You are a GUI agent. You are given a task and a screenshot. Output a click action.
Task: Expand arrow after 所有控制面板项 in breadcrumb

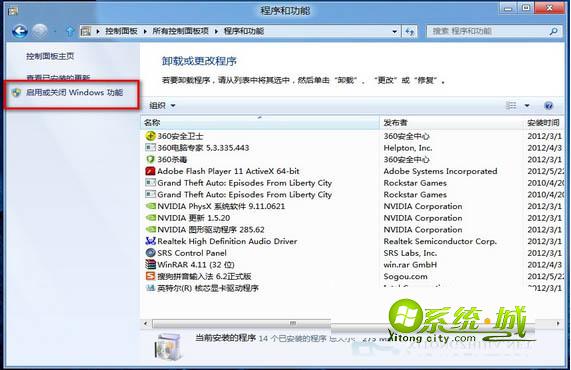tap(216, 31)
